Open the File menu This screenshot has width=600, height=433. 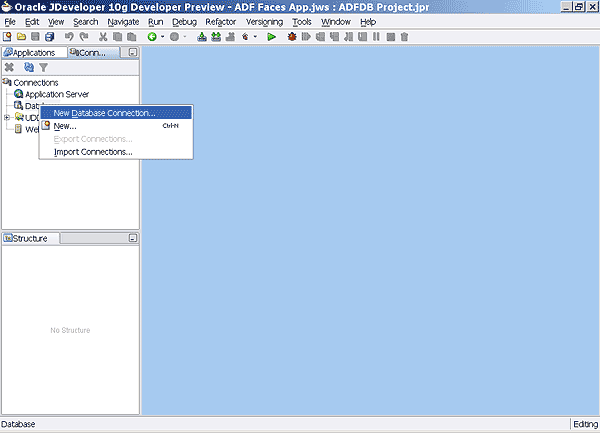click(10, 22)
